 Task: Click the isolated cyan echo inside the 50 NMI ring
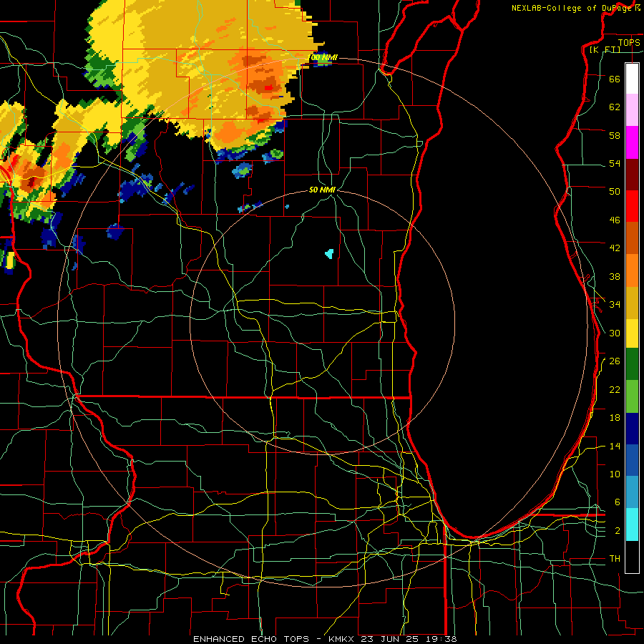point(329,253)
